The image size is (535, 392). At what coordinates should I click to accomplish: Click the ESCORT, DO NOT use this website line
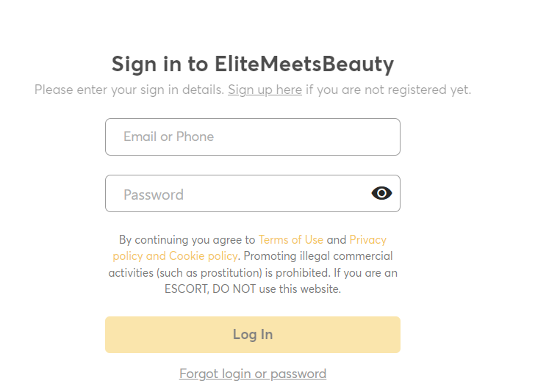(253, 289)
